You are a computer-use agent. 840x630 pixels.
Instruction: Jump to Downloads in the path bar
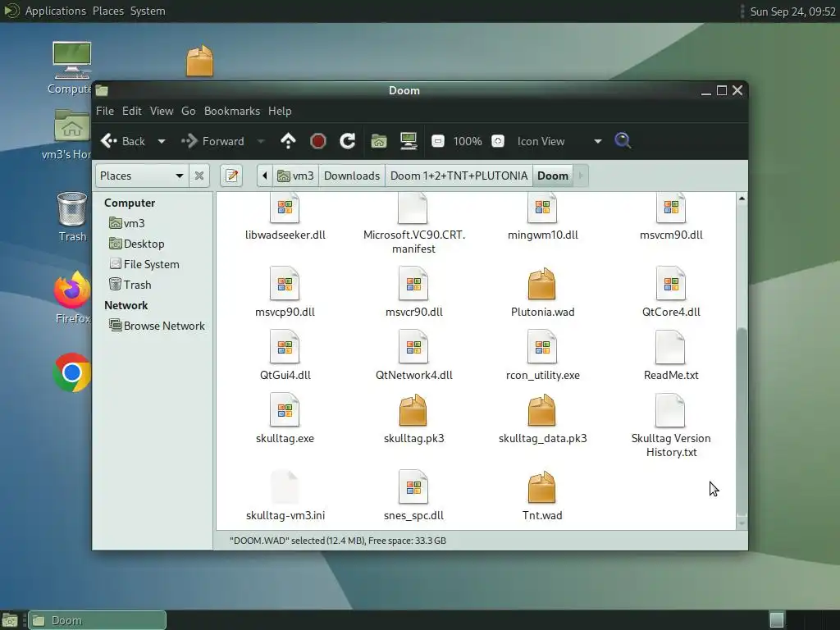coord(352,176)
